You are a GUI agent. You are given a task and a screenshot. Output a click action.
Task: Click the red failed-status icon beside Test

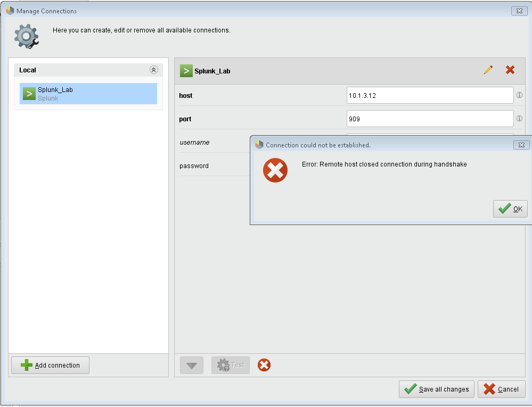coord(264,365)
